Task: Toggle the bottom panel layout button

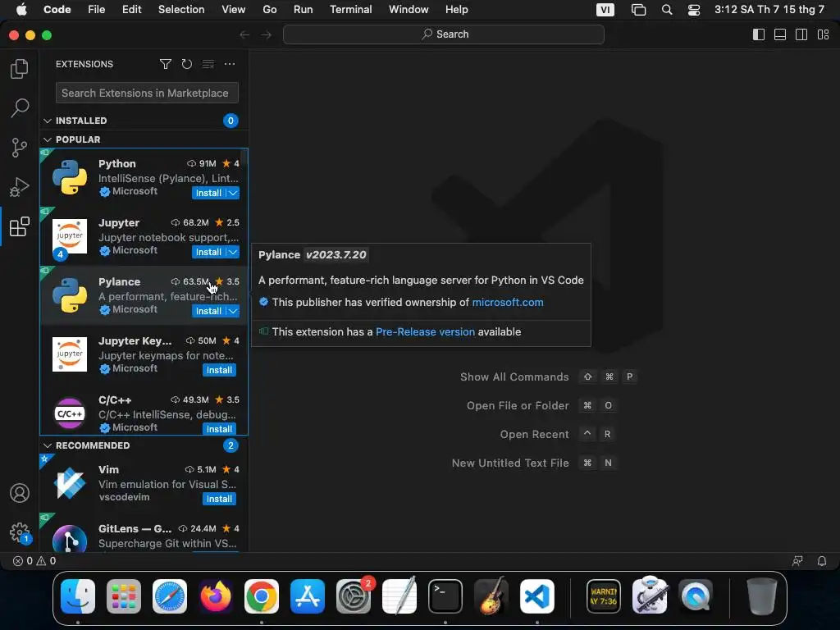Action: pos(780,34)
